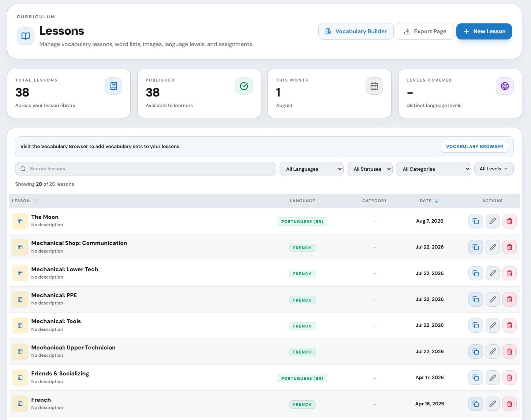The width and height of the screenshot is (531, 420).
Task: Click Portuguese (BR) tag on The Moon
Action: [302, 222]
